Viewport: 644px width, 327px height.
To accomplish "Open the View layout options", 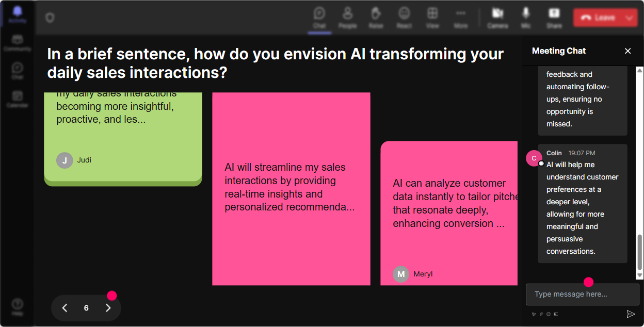I will tap(432, 18).
